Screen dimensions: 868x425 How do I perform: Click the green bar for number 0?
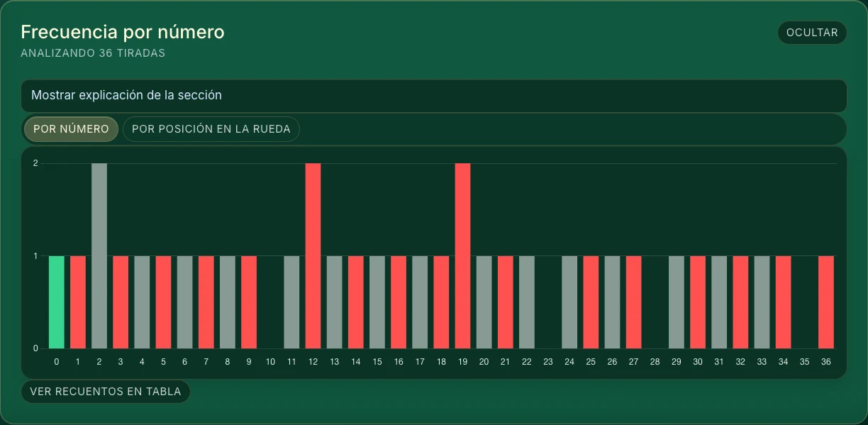pyautogui.click(x=57, y=302)
